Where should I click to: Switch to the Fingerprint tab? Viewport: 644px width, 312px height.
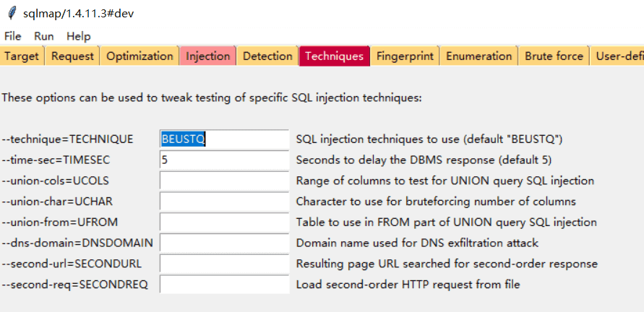405,56
